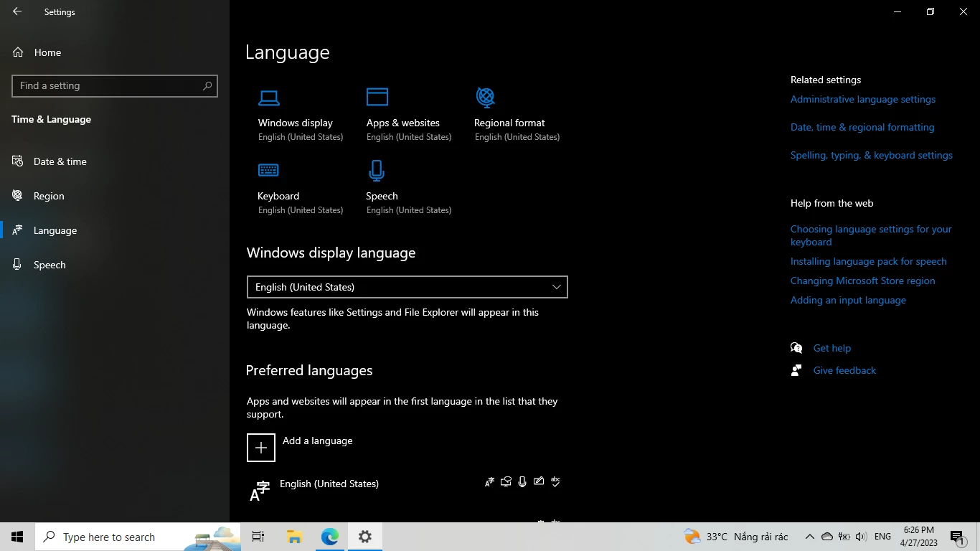This screenshot has height=551, width=980.
Task: Go to Home in the Settings sidebar
Action: 115,52
